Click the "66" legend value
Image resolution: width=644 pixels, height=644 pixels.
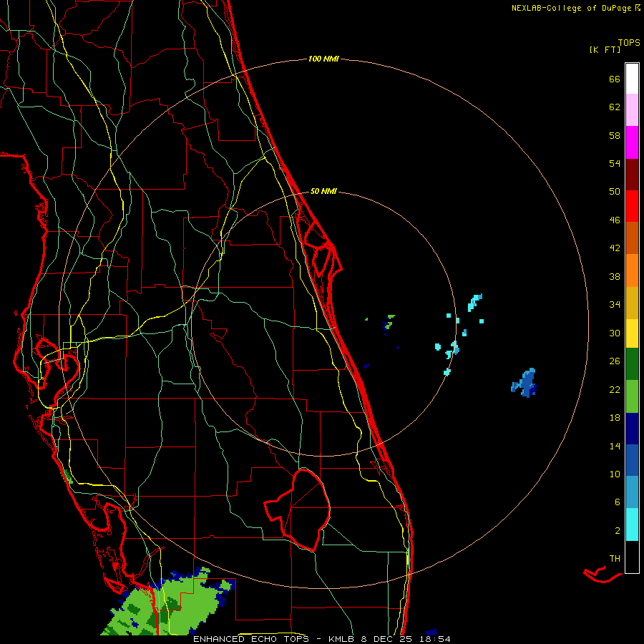pyautogui.click(x=615, y=79)
